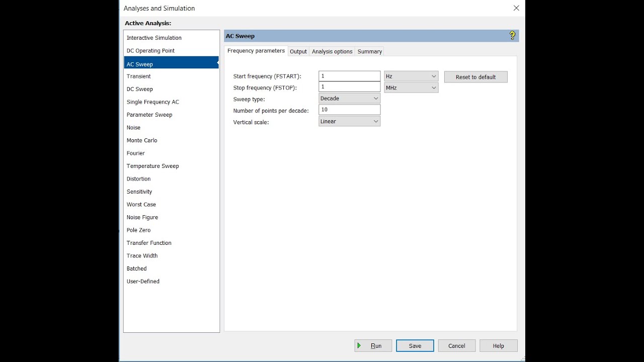
Task: Select Temperature Sweep analysis
Action: 172,166
